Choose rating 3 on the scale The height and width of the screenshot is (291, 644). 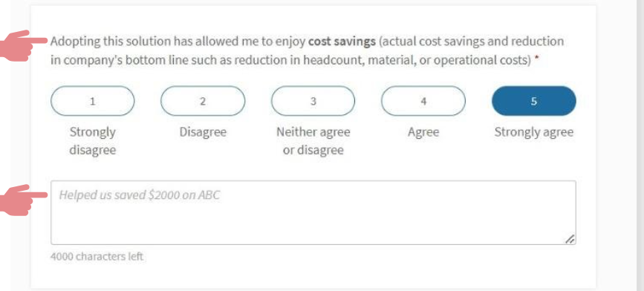[x=313, y=101]
